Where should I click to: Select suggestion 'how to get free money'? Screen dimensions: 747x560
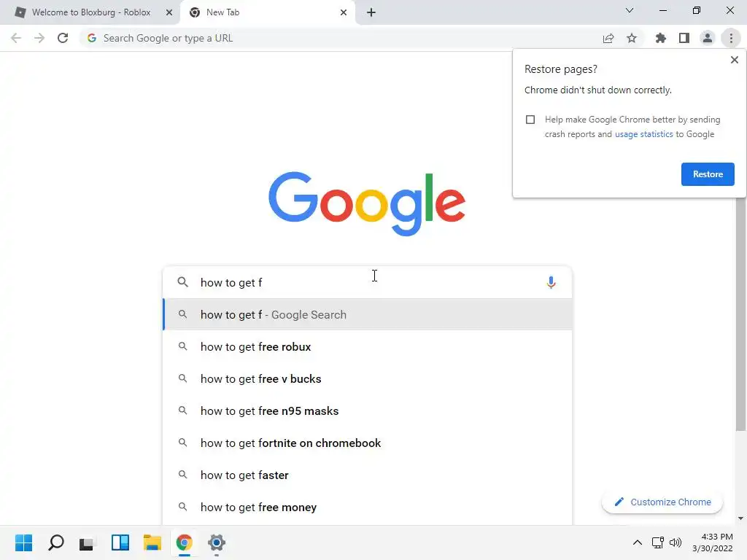368,507
